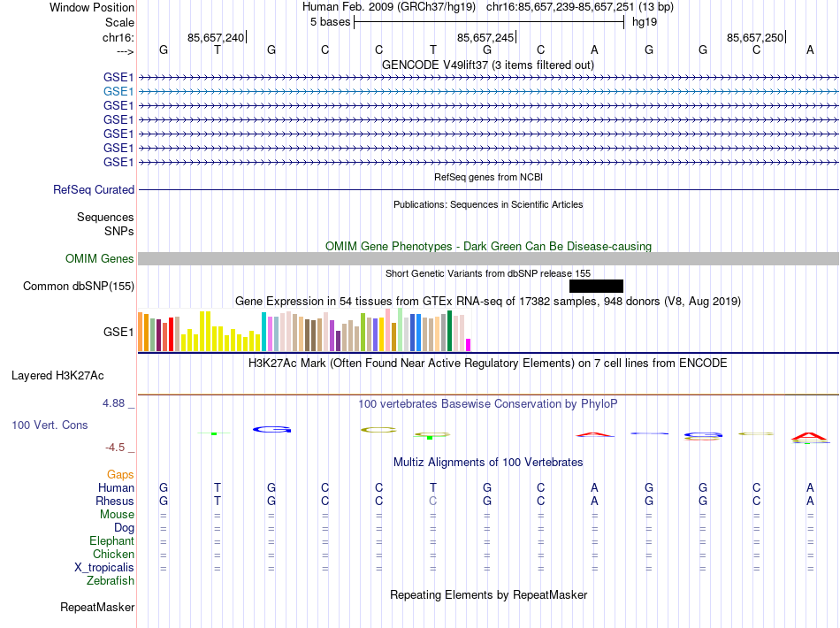Click the Dog species label
This screenshot has height=628, width=840.
124,528
